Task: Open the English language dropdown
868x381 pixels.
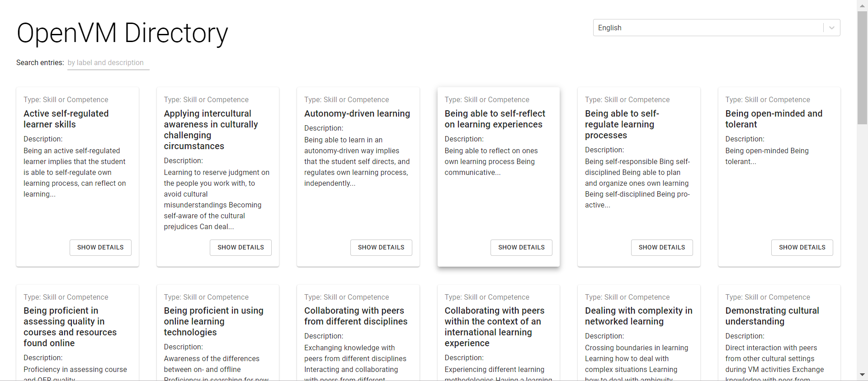Action: 716,28
